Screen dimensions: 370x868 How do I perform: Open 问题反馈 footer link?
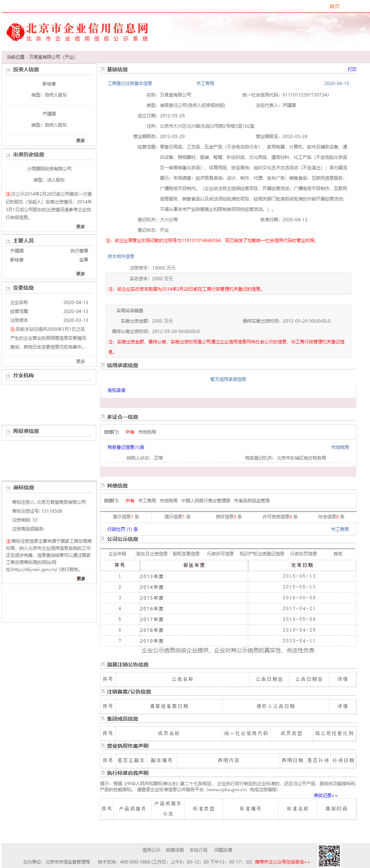tap(223, 850)
